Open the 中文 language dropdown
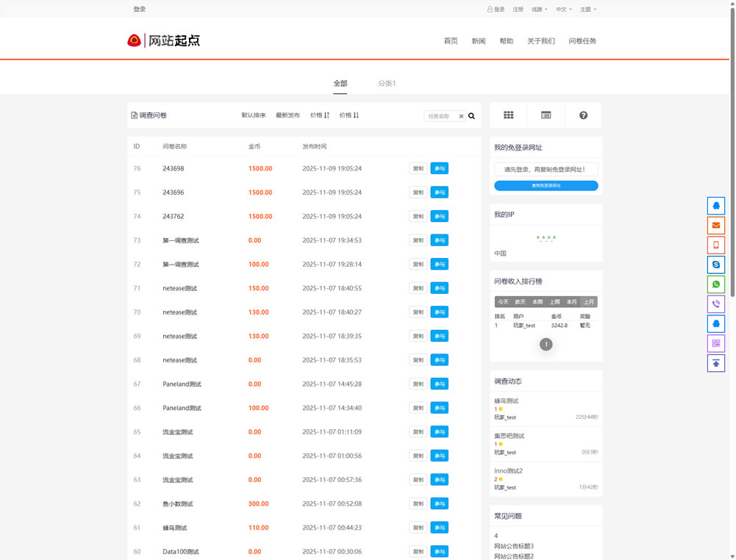 click(563, 10)
